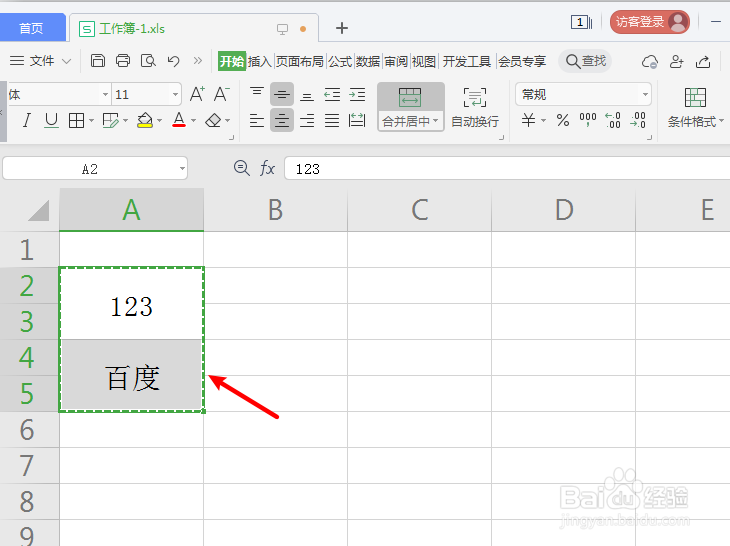
Task: Apply percent style
Action: tap(563, 121)
